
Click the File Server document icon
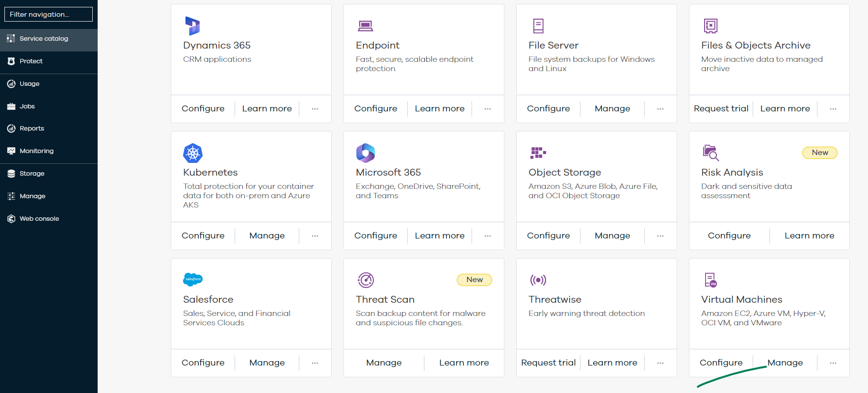coord(538,26)
